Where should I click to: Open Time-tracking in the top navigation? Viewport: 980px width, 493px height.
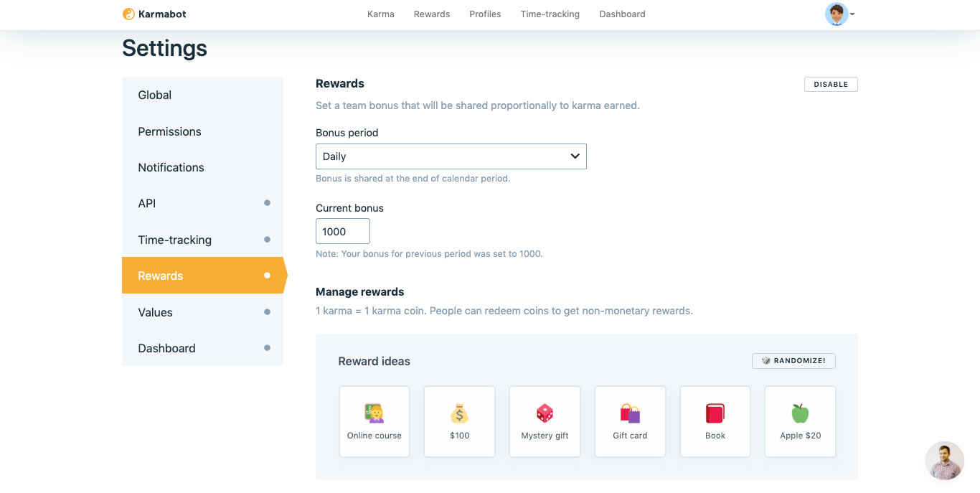click(x=550, y=14)
